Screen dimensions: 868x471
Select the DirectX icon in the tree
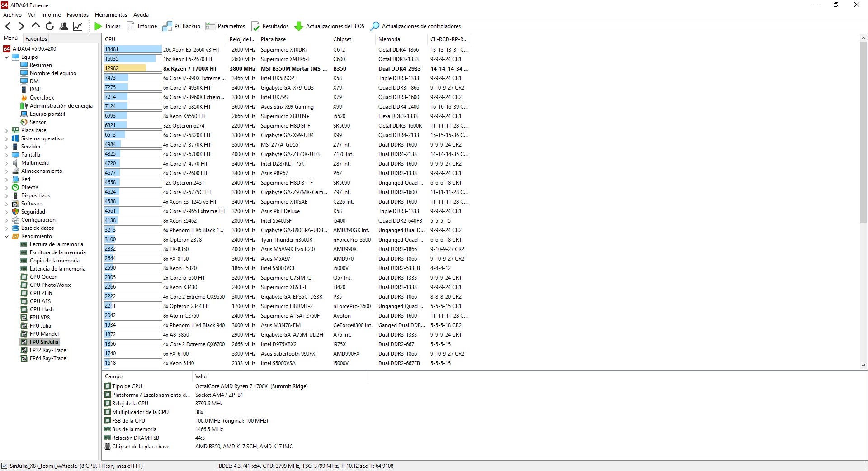pyautogui.click(x=15, y=187)
